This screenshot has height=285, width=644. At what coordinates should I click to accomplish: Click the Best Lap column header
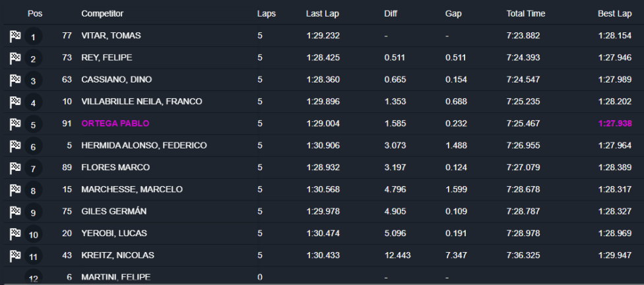pyautogui.click(x=613, y=13)
